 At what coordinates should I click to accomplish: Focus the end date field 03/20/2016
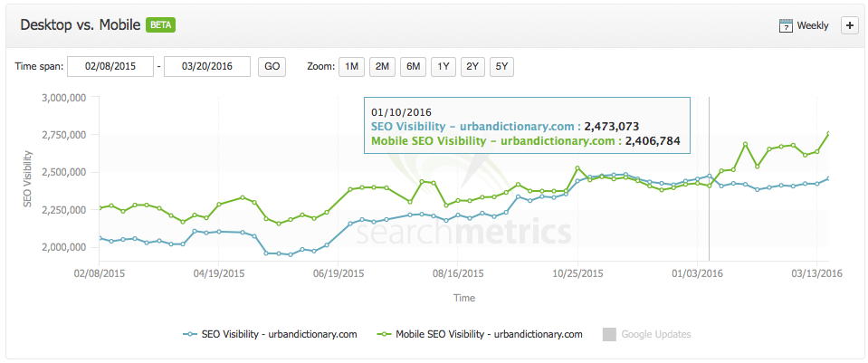[x=207, y=67]
